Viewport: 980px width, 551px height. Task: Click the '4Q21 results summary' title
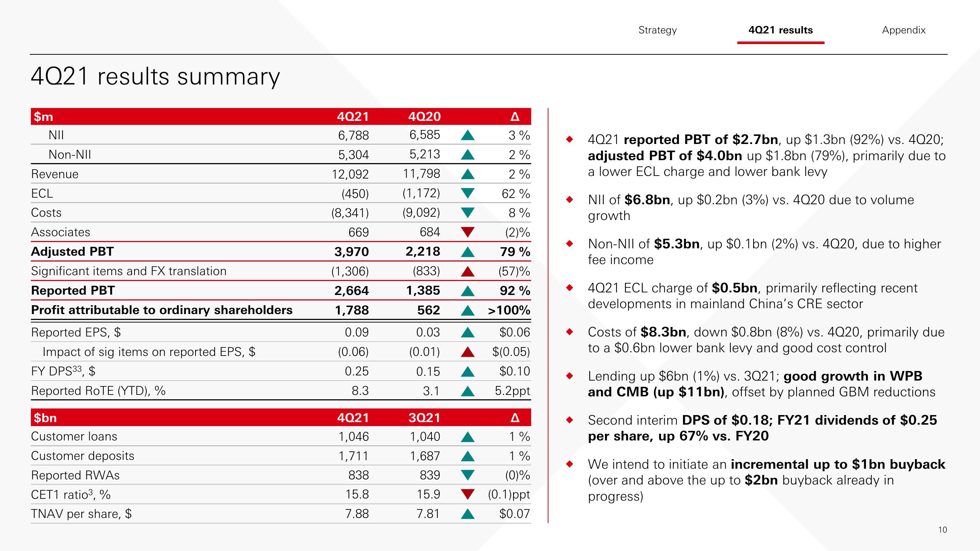click(x=155, y=77)
